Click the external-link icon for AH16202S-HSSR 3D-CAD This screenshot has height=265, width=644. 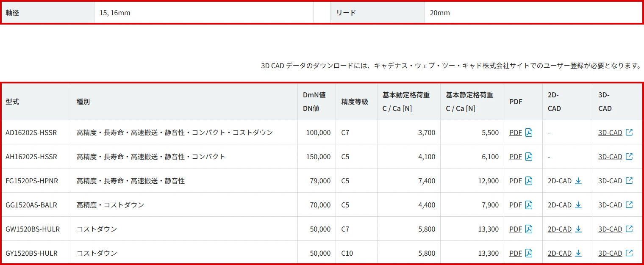coord(629,157)
